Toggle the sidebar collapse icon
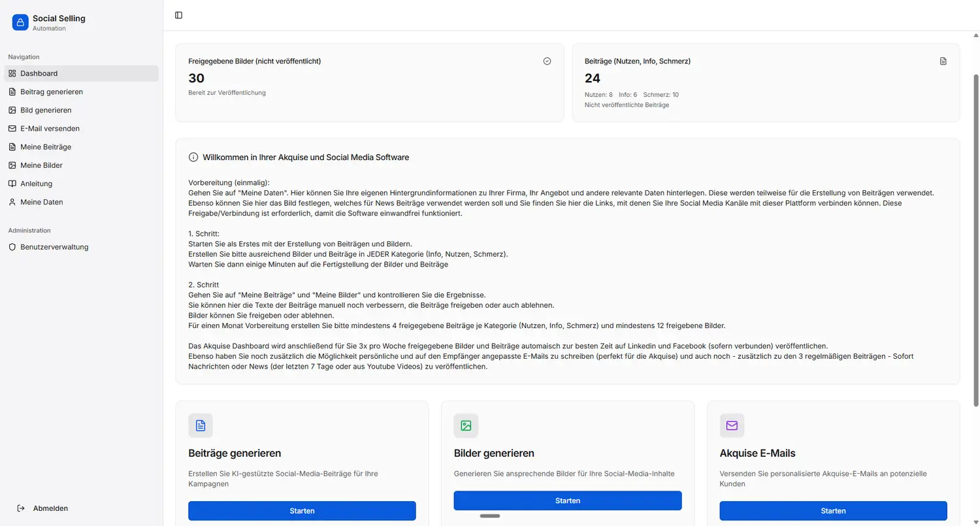The height and width of the screenshot is (526, 980). click(x=178, y=15)
